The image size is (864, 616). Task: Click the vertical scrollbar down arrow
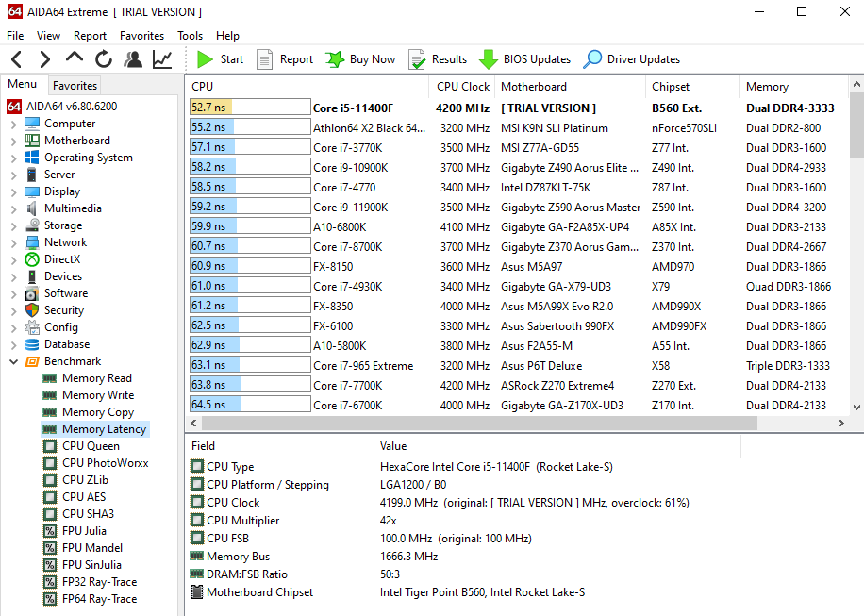(x=856, y=408)
